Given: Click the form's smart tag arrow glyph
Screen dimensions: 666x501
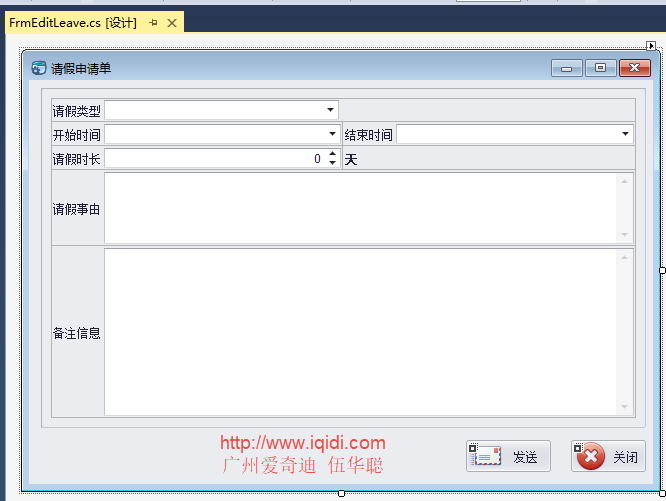Looking at the screenshot, I should pyautogui.click(x=651, y=45).
